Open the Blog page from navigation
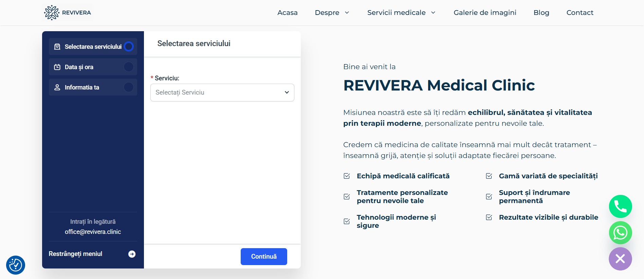This screenshot has height=279, width=644. (541, 13)
